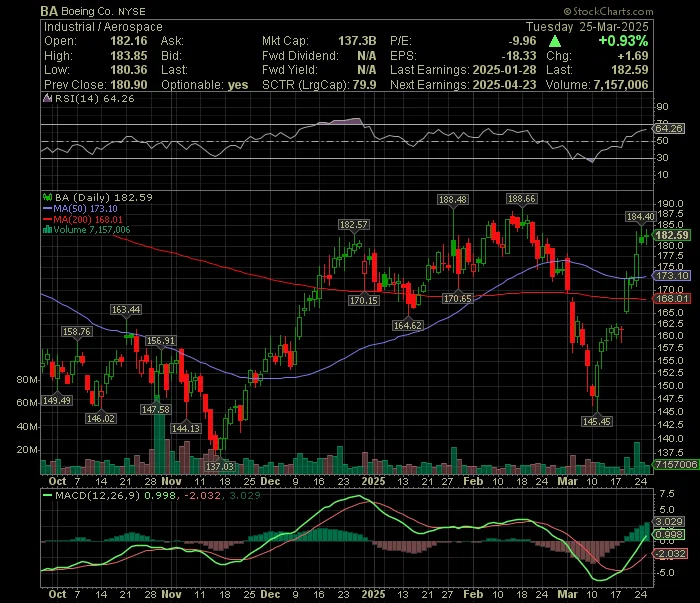Image resolution: width=700 pixels, height=603 pixels.
Task: Click the 170.65 low price label
Action: (x=457, y=299)
